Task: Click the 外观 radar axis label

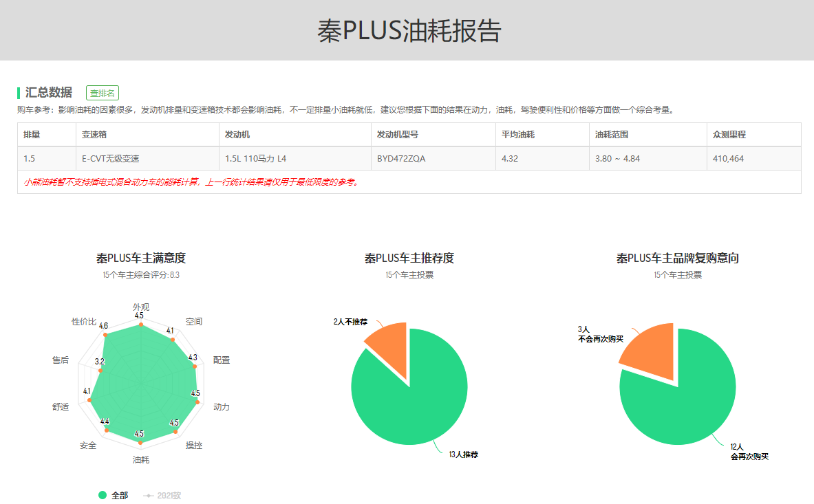Action: pos(140,307)
